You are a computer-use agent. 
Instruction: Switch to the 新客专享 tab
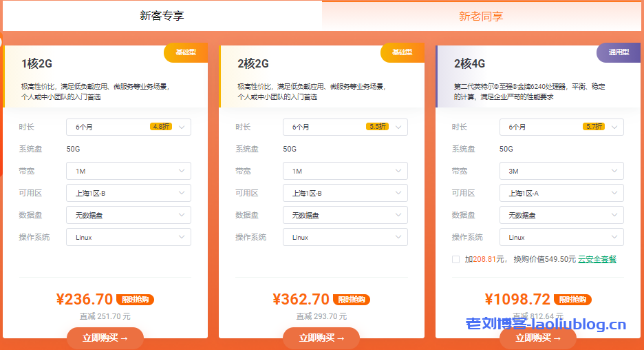click(x=162, y=15)
